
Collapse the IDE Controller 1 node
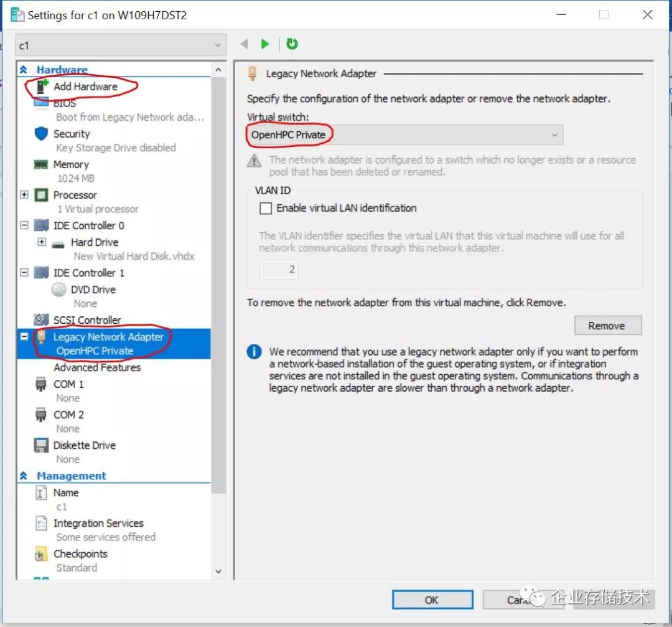pyautogui.click(x=24, y=272)
